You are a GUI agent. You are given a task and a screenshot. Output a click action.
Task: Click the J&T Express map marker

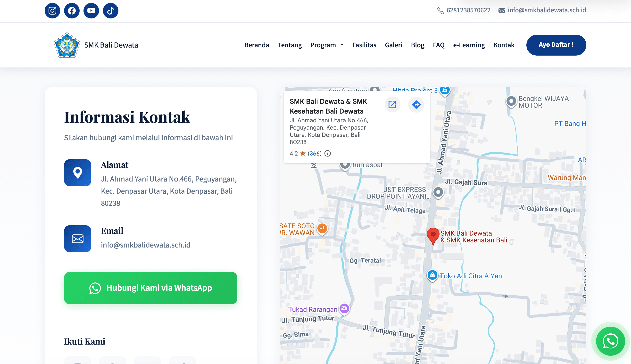[438, 192]
